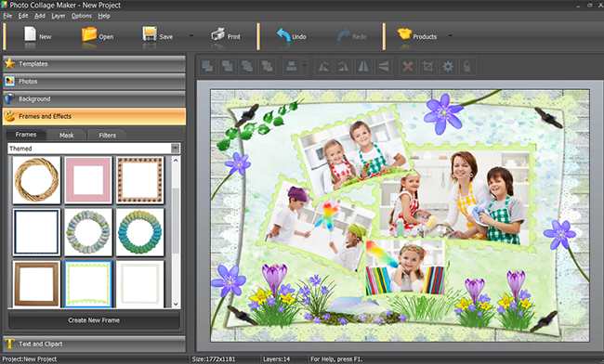Print the collage using the Print icon
Image resolution: width=604 pixels, height=364 pixels.
218,34
